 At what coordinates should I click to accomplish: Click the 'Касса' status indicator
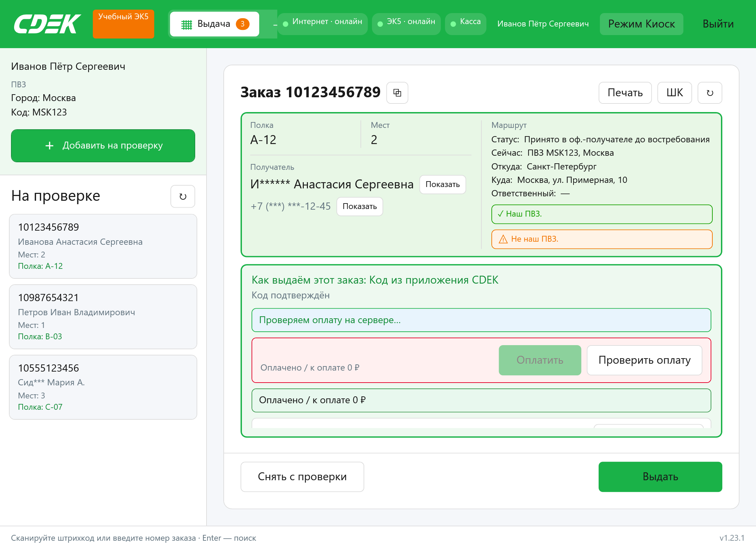click(x=465, y=24)
